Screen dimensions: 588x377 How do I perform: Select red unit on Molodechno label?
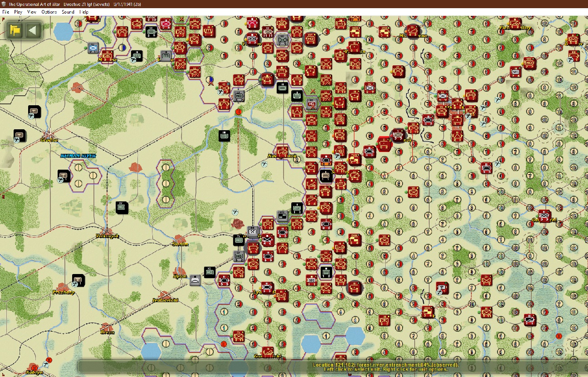(413, 31)
